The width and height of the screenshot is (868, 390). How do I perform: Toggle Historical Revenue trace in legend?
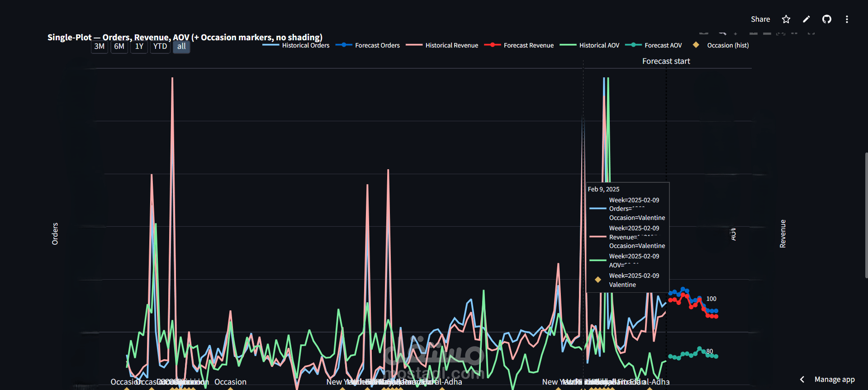(x=442, y=45)
